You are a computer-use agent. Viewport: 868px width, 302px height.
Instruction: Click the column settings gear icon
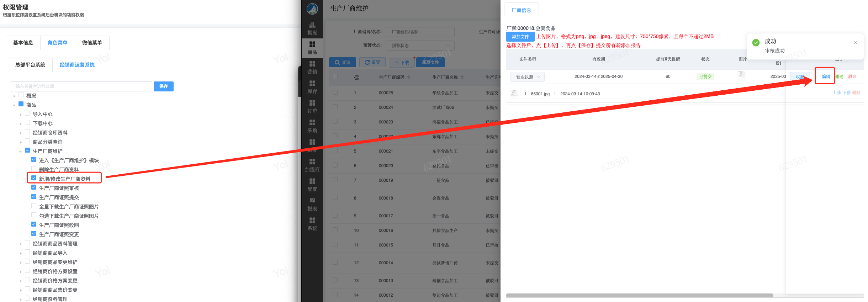tap(356, 78)
